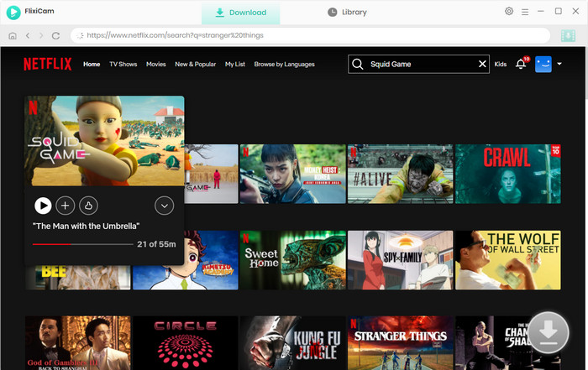This screenshot has width=588, height=370.
Task: Click the FlixiCam logo icon
Action: click(13, 13)
